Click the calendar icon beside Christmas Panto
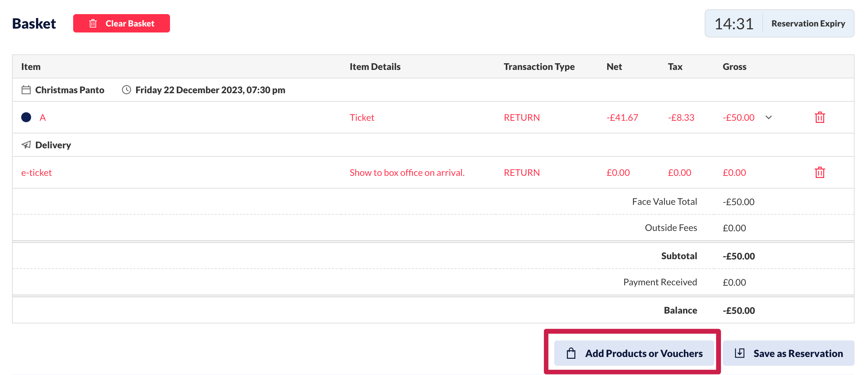 click(x=26, y=90)
